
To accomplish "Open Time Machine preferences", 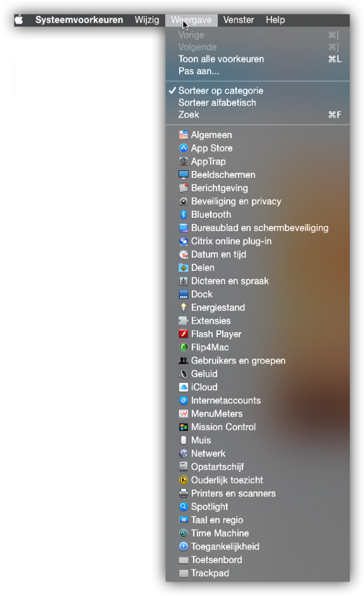I will point(258,533).
